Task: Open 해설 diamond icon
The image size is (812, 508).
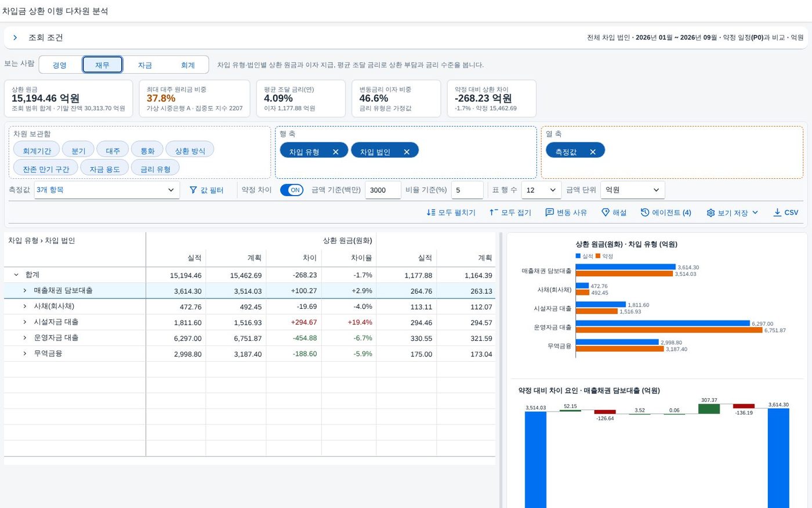Action: 606,212
